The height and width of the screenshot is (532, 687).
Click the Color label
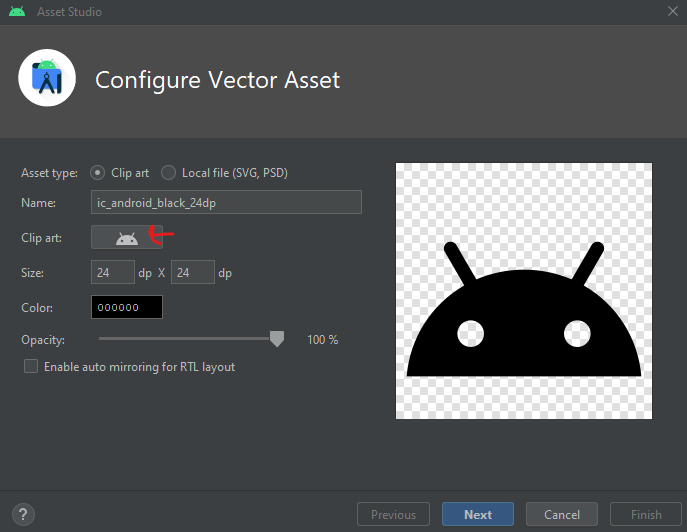(x=37, y=308)
